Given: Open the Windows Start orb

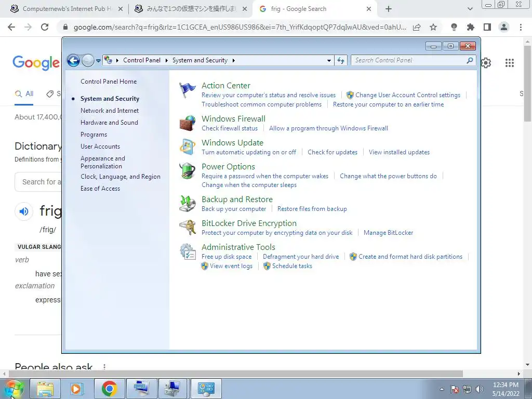Looking at the screenshot, I should [14, 389].
